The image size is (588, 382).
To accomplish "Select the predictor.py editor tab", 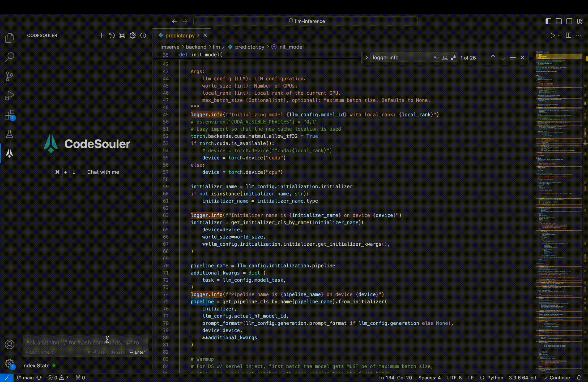I will point(180,35).
